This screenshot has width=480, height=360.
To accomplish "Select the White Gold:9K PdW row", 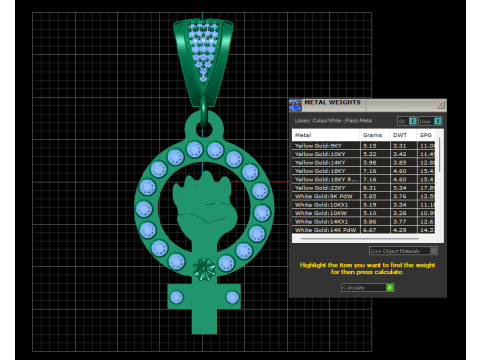I will click(364, 196).
